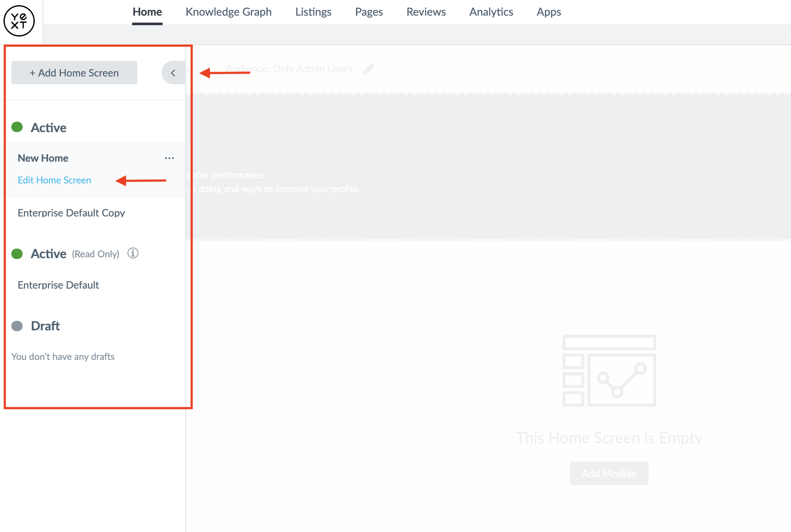Collapse the home screen sidebar panel
Image resolution: width=791 pixels, height=532 pixels.
[173, 73]
